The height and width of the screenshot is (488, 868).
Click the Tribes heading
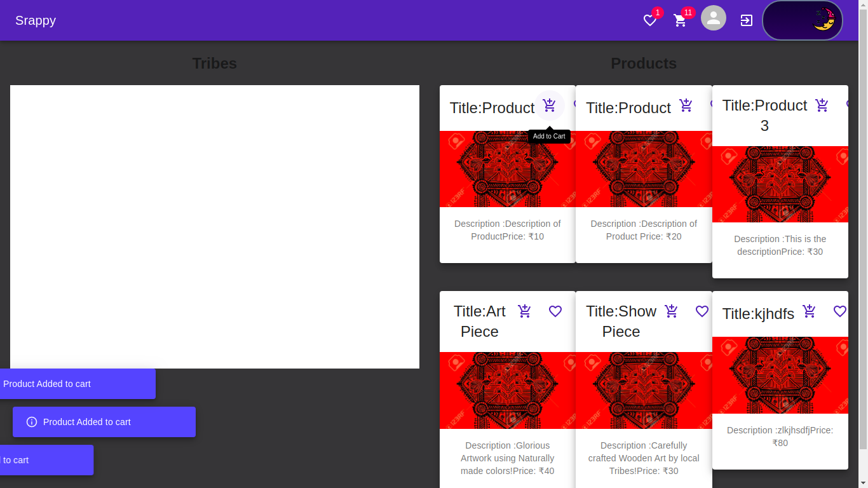[x=215, y=64]
